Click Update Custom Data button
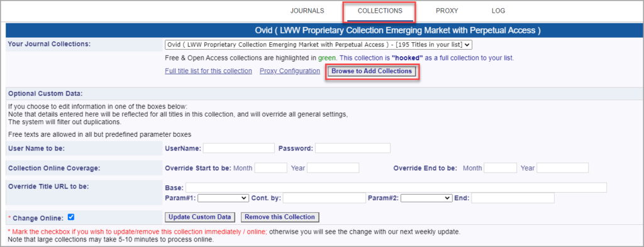Image resolution: width=644 pixels, height=247 pixels. pyautogui.click(x=201, y=217)
